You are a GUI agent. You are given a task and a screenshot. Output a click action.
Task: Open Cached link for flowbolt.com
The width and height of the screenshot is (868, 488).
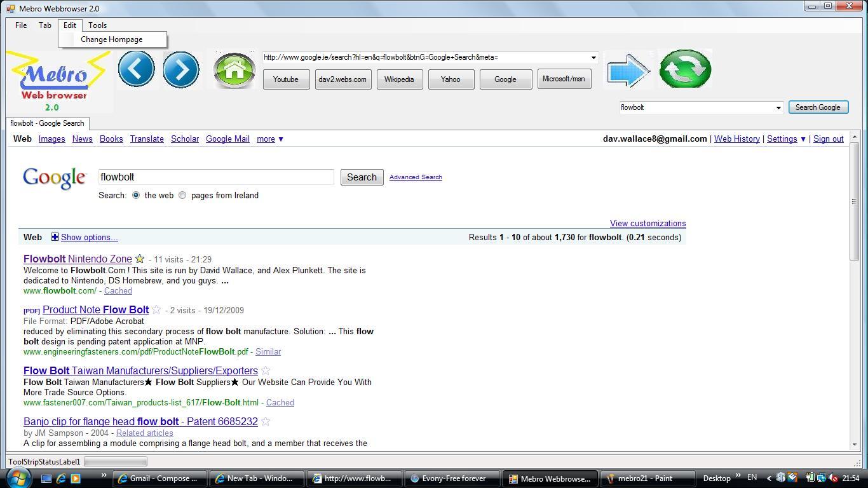[x=118, y=290]
